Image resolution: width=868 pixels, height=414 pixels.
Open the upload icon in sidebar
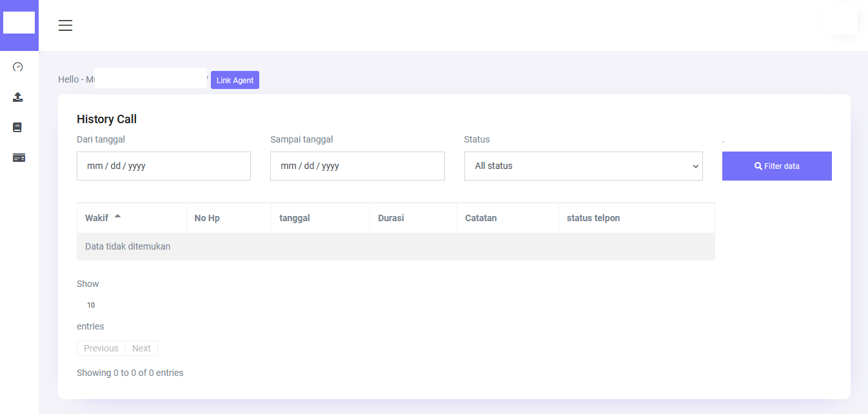click(x=18, y=97)
